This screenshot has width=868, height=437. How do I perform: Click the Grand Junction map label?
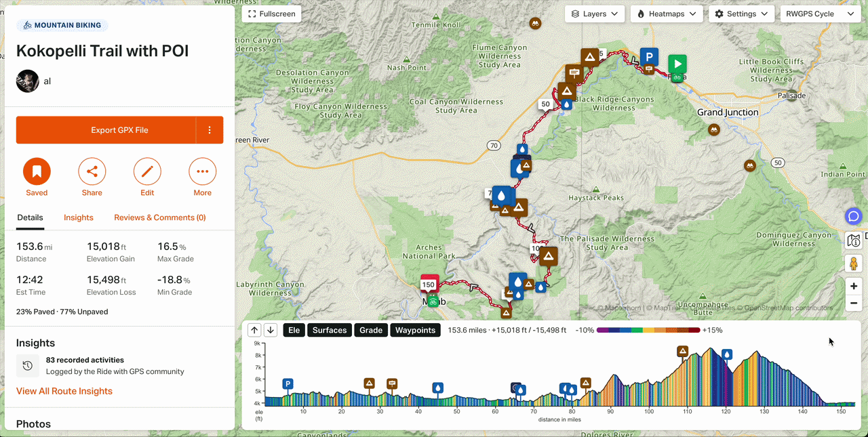(x=728, y=112)
